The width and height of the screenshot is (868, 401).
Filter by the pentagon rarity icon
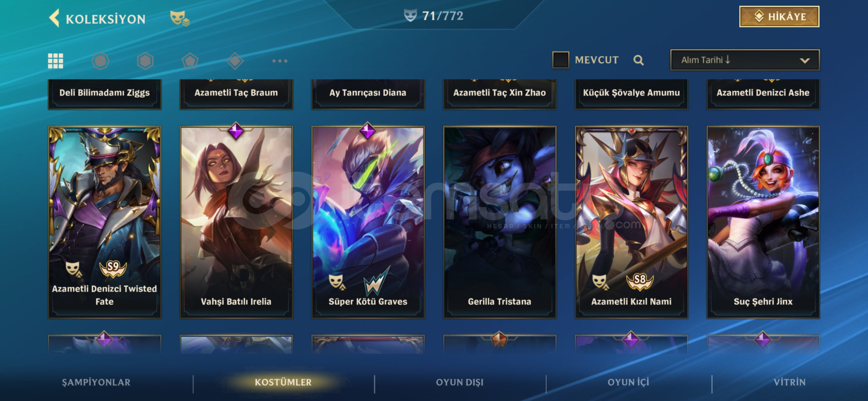190,61
